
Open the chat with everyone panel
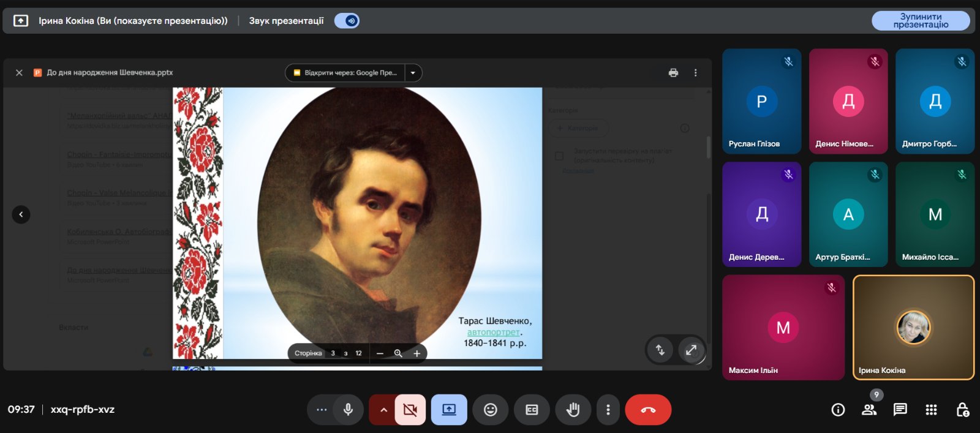tap(900, 410)
